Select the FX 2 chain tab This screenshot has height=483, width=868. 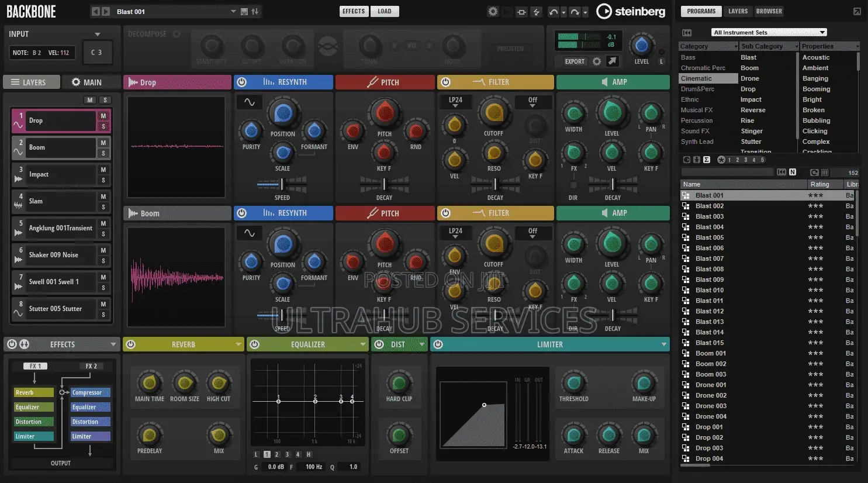91,366
